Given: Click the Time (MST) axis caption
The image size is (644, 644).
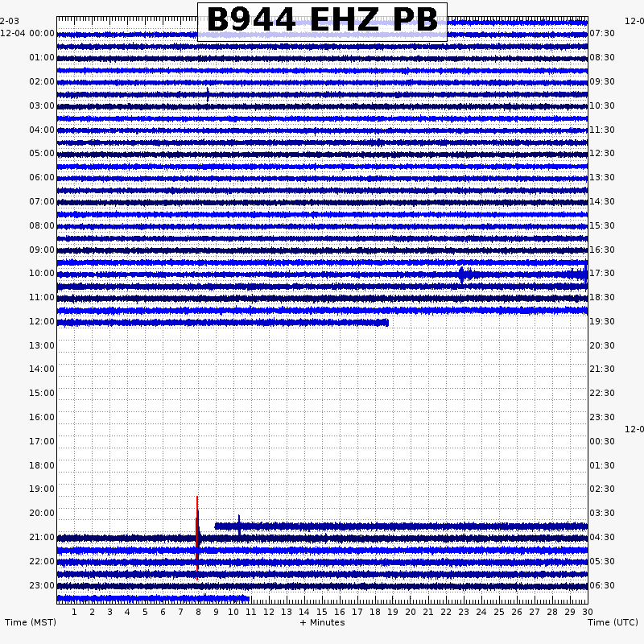Looking at the screenshot, I should click(31, 622).
